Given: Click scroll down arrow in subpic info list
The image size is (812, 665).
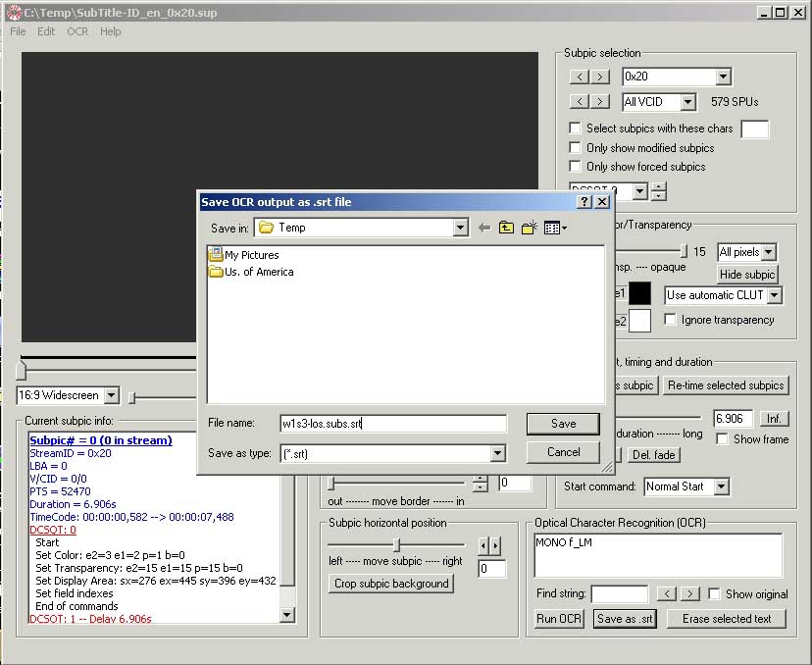Looking at the screenshot, I should pos(287,615).
